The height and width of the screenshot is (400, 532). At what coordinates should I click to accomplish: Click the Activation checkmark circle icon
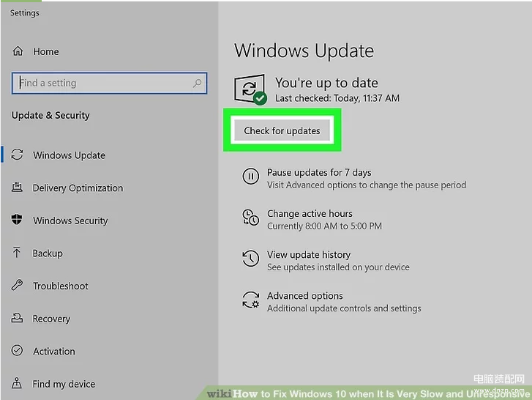(x=17, y=350)
